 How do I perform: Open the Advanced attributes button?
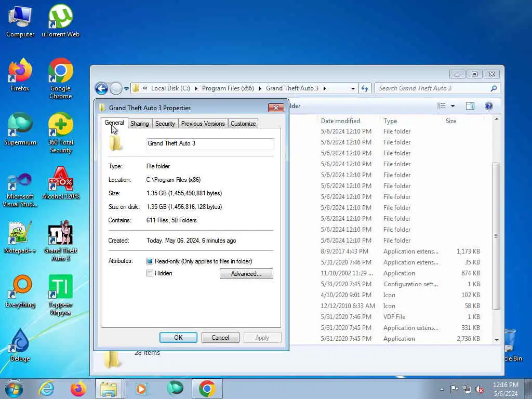pyautogui.click(x=246, y=273)
